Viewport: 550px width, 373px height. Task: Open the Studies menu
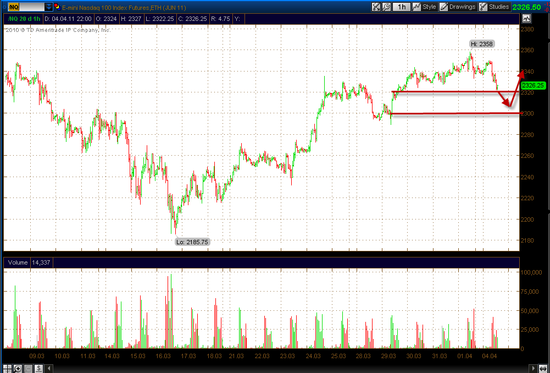point(495,7)
